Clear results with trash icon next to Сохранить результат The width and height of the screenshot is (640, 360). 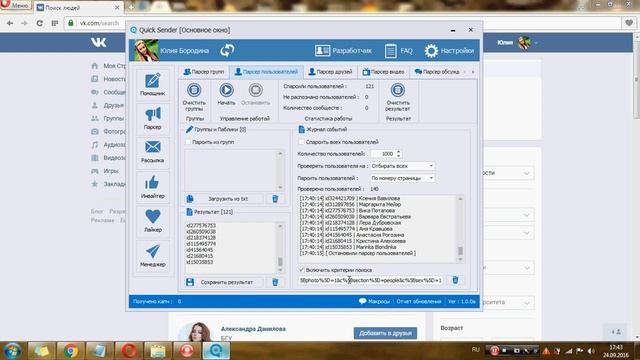[x=275, y=282]
